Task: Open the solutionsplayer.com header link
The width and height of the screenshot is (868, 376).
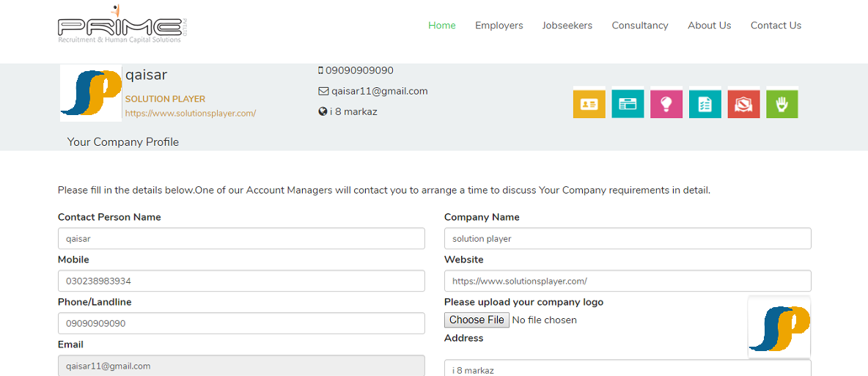Action: tap(191, 114)
